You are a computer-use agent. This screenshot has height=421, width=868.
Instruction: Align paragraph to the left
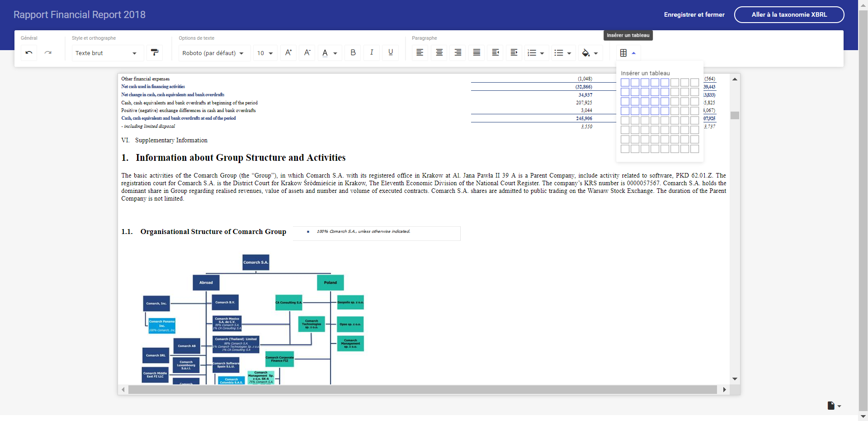[420, 53]
